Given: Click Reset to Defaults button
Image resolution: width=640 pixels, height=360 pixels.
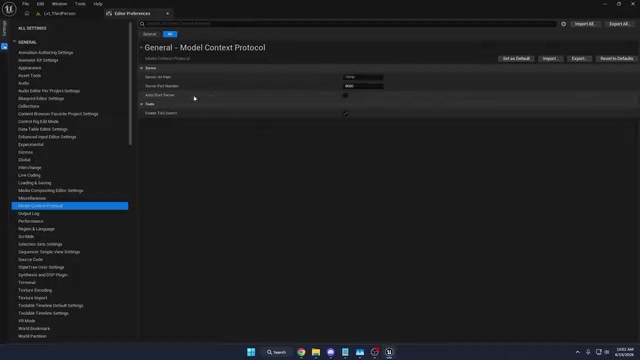Looking at the screenshot, I should [x=616, y=59].
